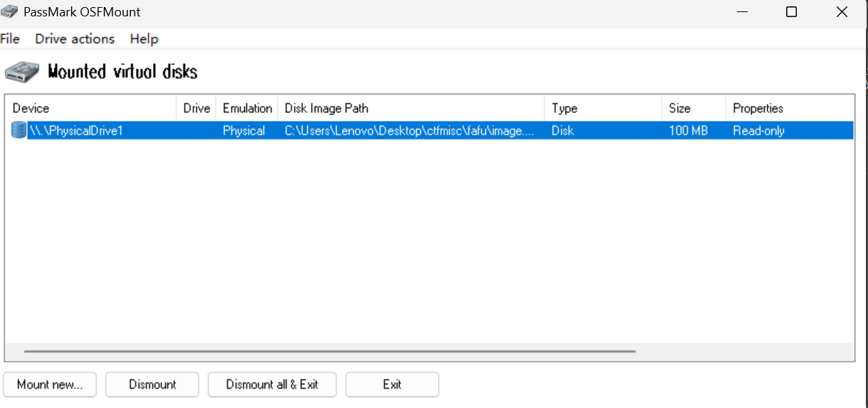Screen dimensions: 868x408
Task: Click the Emulation column header
Action: pyautogui.click(x=247, y=108)
